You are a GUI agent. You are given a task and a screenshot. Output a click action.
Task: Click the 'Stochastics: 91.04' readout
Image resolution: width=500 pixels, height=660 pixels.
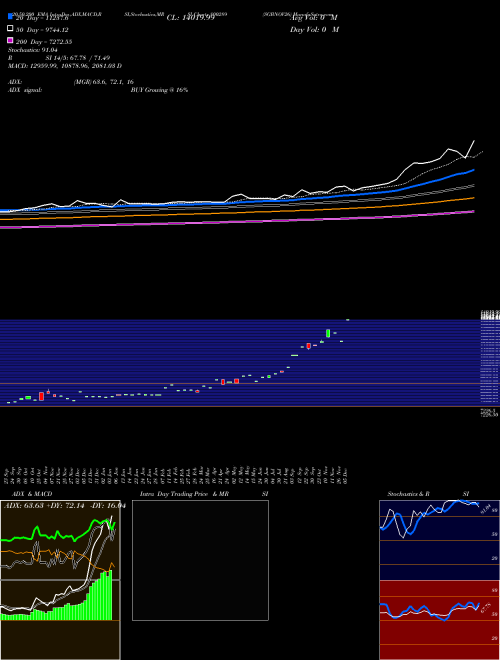coord(33,50)
